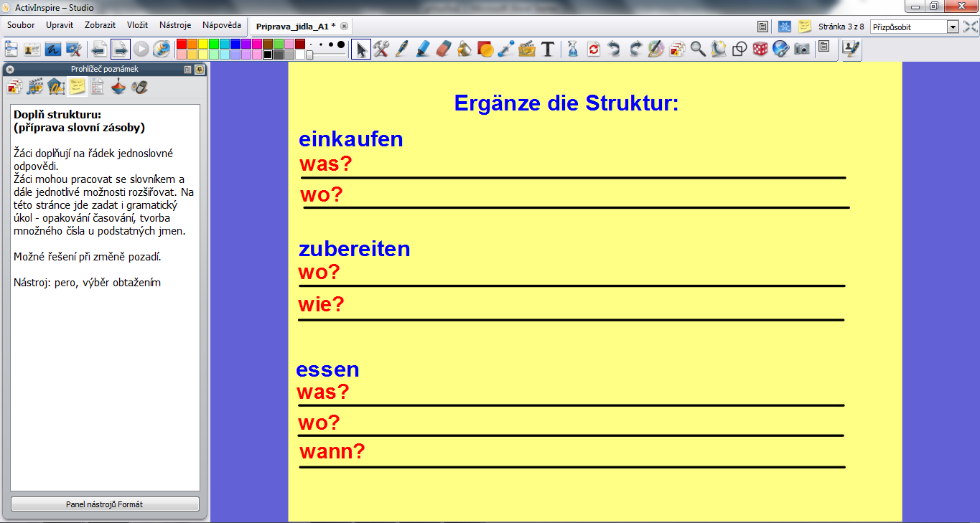Click the Redo arrow
Screen dimensions: 980x523
[x=635, y=49]
